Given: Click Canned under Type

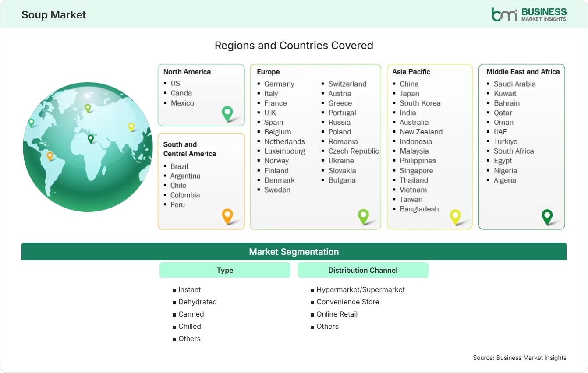Looking at the screenshot, I should point(191,314).
